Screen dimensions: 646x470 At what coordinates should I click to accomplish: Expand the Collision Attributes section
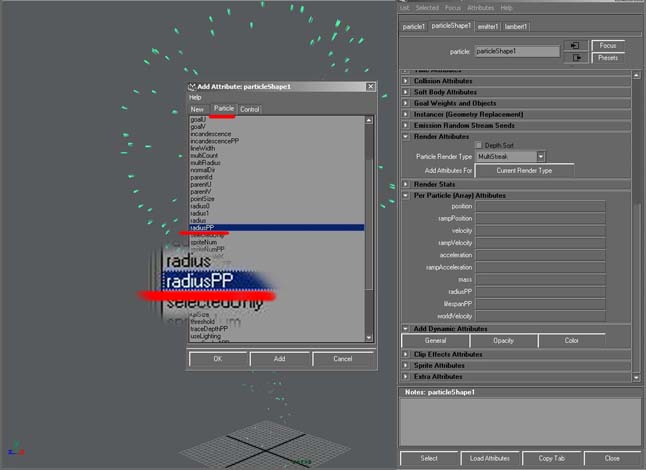406,81
